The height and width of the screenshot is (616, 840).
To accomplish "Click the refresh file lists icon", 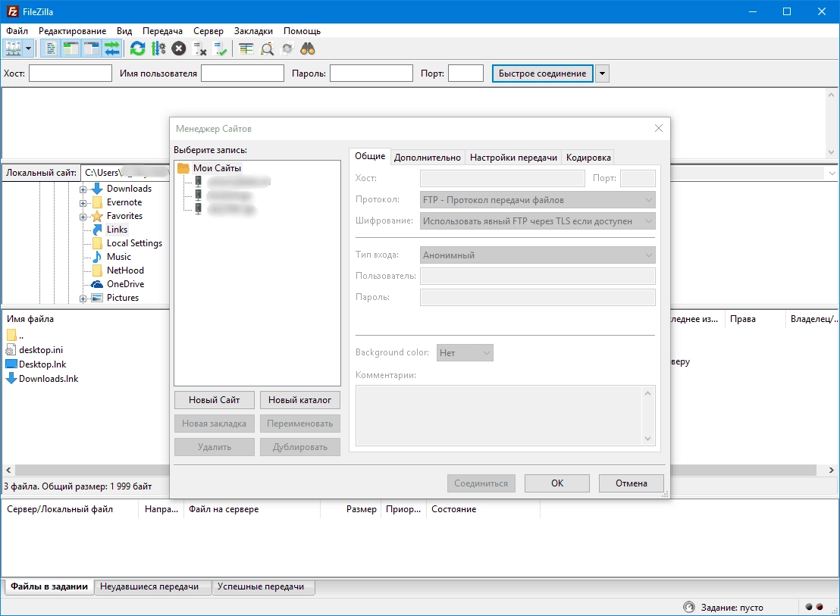I will [138, 49].
